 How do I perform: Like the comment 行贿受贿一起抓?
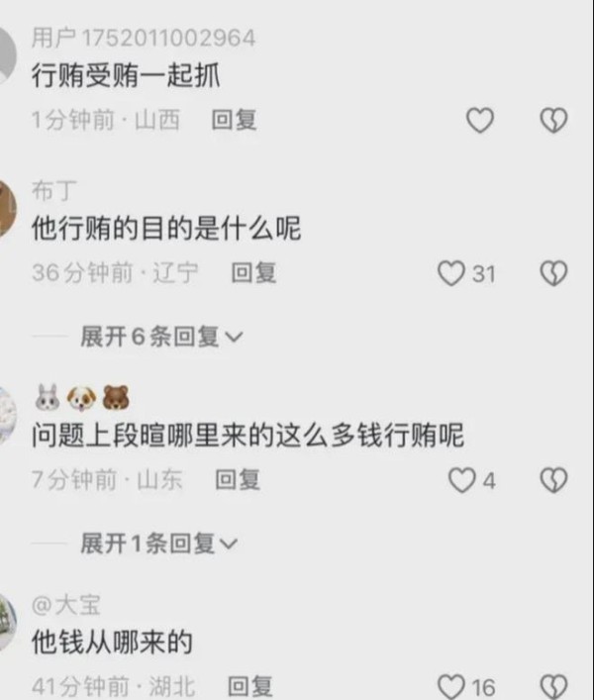[x=480, y=120]
